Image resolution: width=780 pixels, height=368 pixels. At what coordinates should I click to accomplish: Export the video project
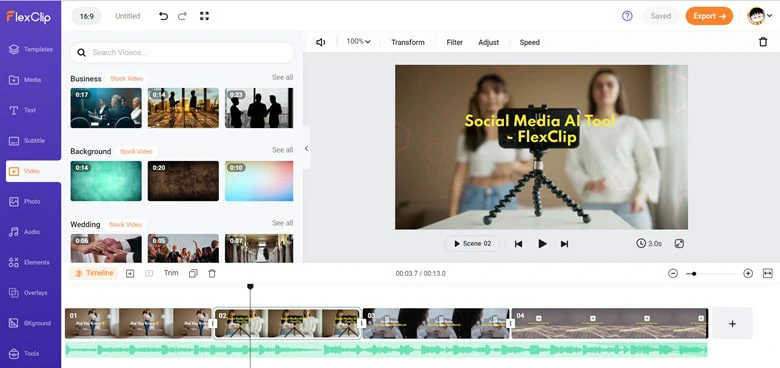[x=709, y=16]
